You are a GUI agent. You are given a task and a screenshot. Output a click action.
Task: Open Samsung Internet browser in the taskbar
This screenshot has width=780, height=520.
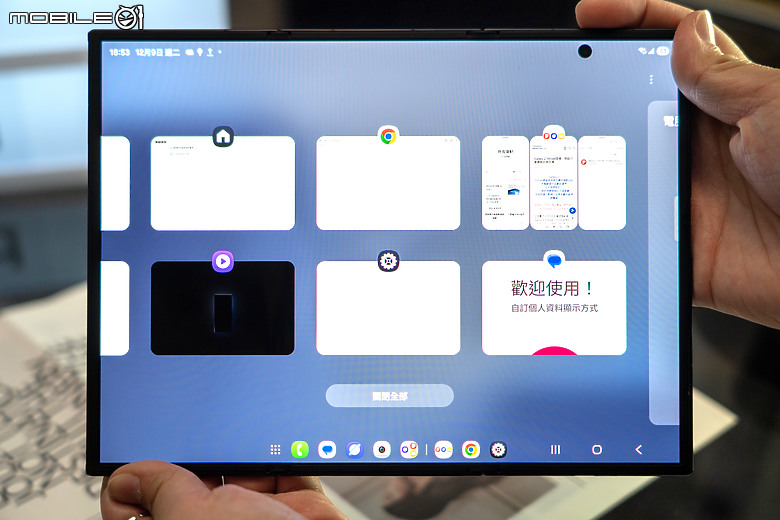coord(354,450)
